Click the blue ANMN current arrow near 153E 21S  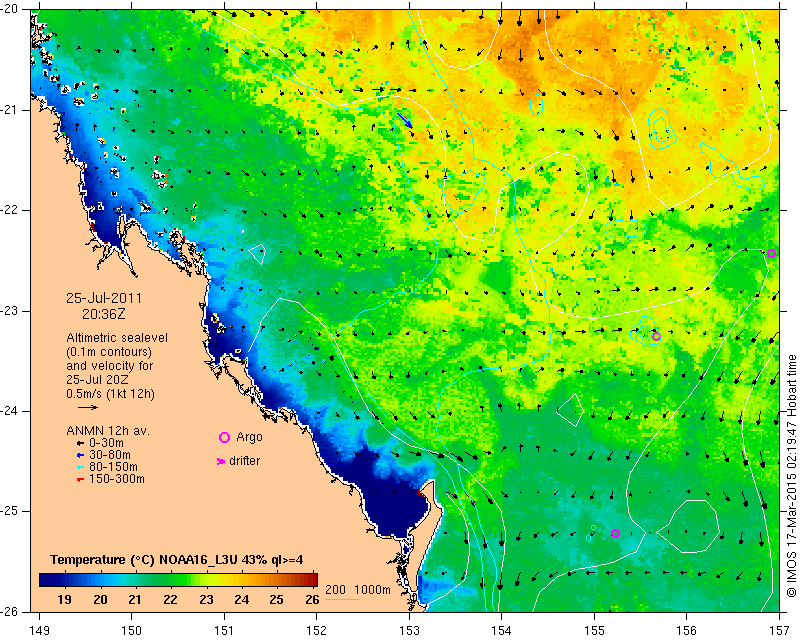point(405,120)
